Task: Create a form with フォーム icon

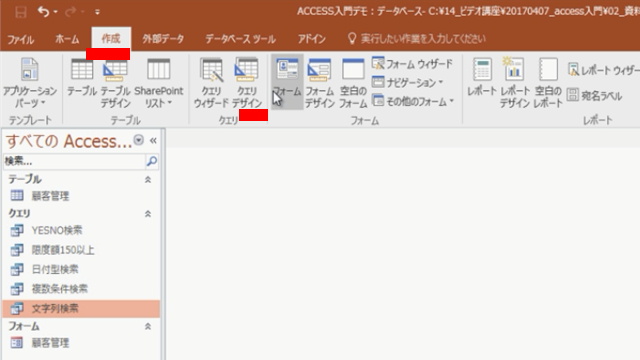Action: (x=287, y=82)
